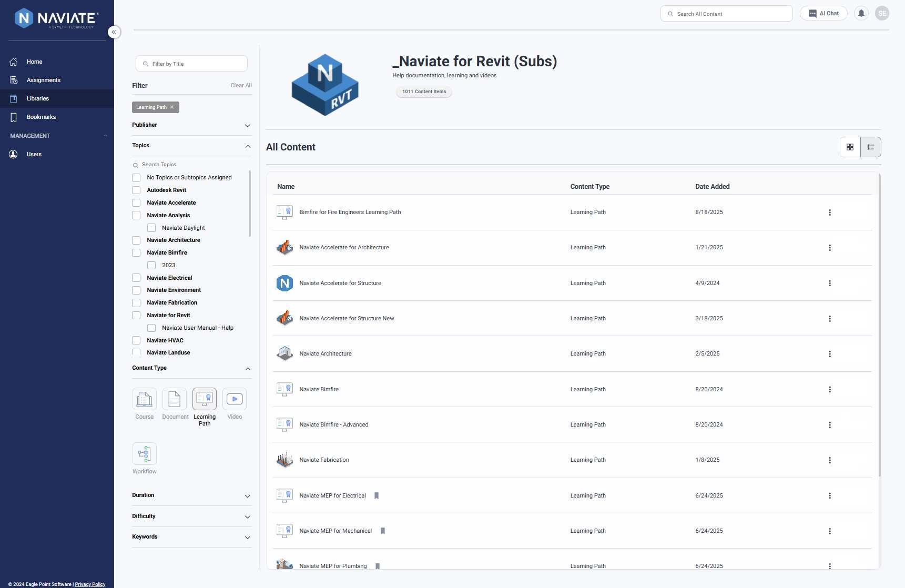Open more options for Naviate Accelerate for Structure New
Viewport: 905px width, 588px height.
830,319
